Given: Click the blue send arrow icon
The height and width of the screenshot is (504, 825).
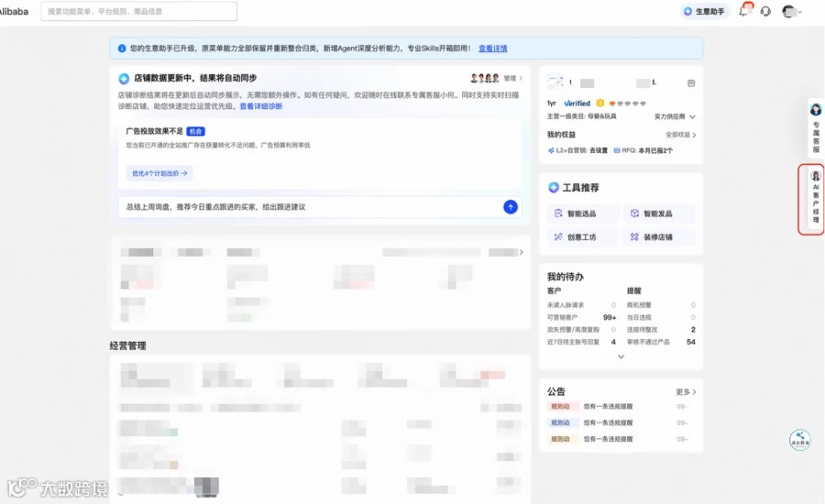Looking at the screenshot, I should (x=510, y=207).
